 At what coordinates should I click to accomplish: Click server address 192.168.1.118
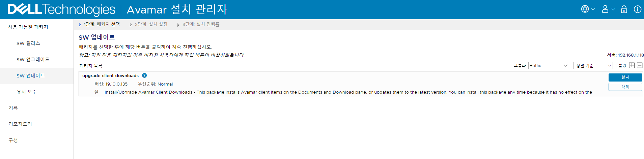tap(631, 55)
